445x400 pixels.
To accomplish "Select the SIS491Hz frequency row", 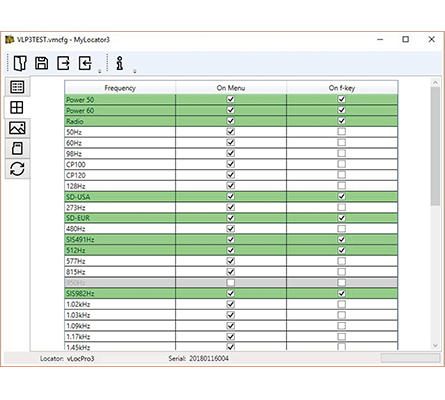I will (231, 239).
